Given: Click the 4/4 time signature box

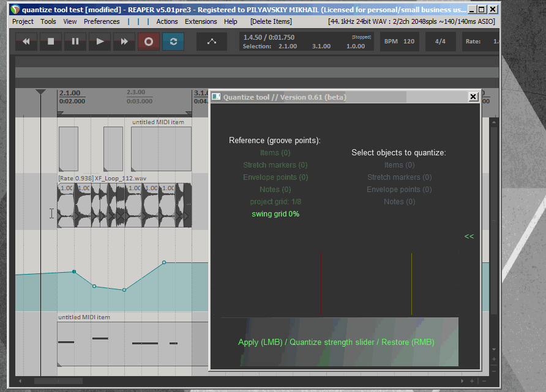Looking at the screenshot, I should (440, 42).
